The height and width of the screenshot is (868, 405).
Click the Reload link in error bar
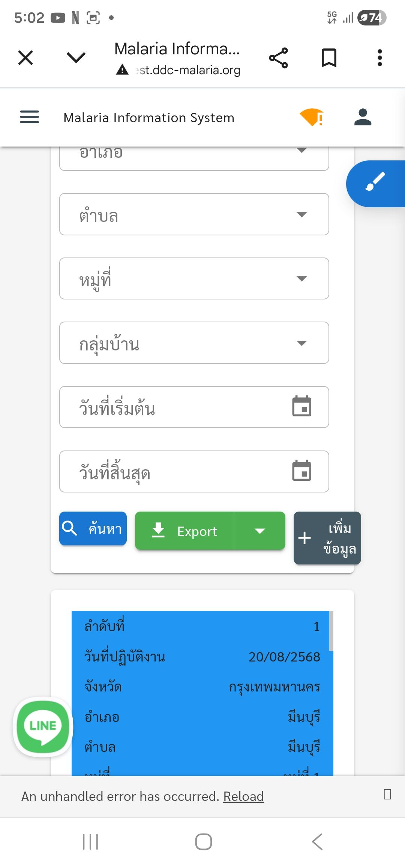point(243,796)
